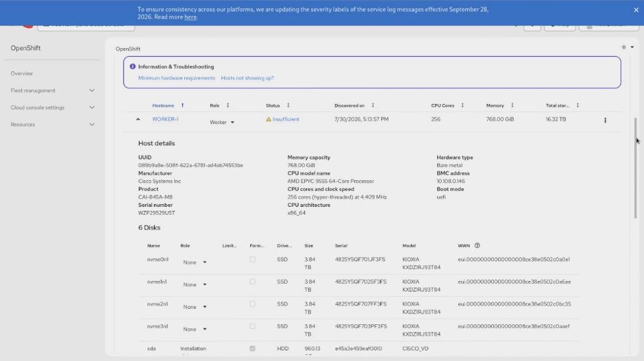Viewport: 644px width, 361px height.
Task: Click the vertical page scrollbar
Action: (x=635, y=167)
